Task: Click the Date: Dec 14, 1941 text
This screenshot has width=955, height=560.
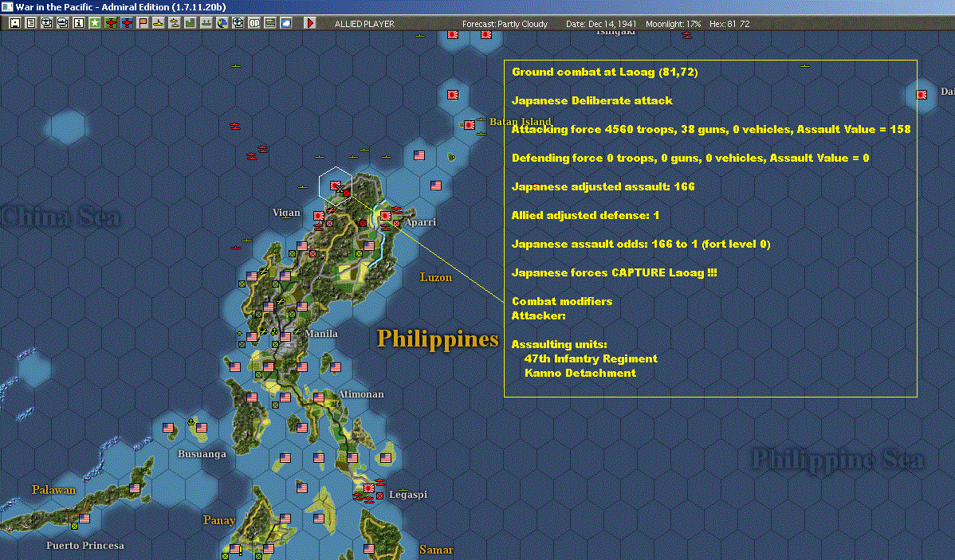Action: coord(601,24)
